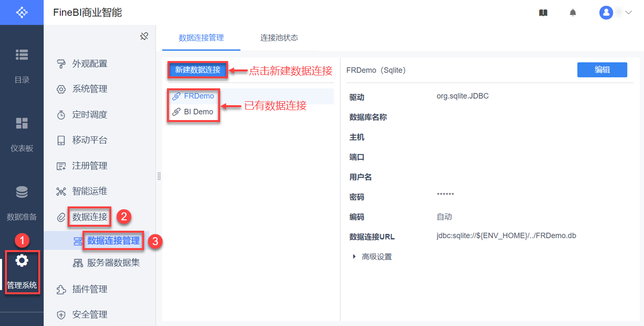The image size is (644, 326).
Task: Click the 驱动 label
Action: click(x=357, y=97)
